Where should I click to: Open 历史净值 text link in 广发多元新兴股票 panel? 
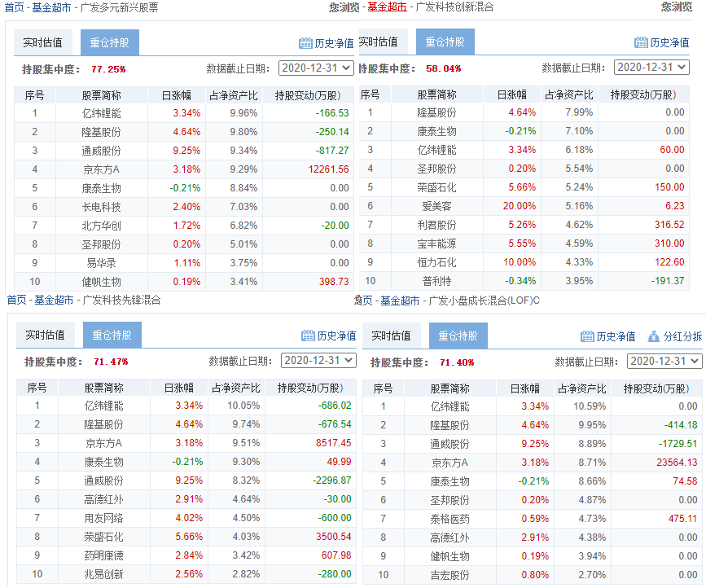point(334,43)
